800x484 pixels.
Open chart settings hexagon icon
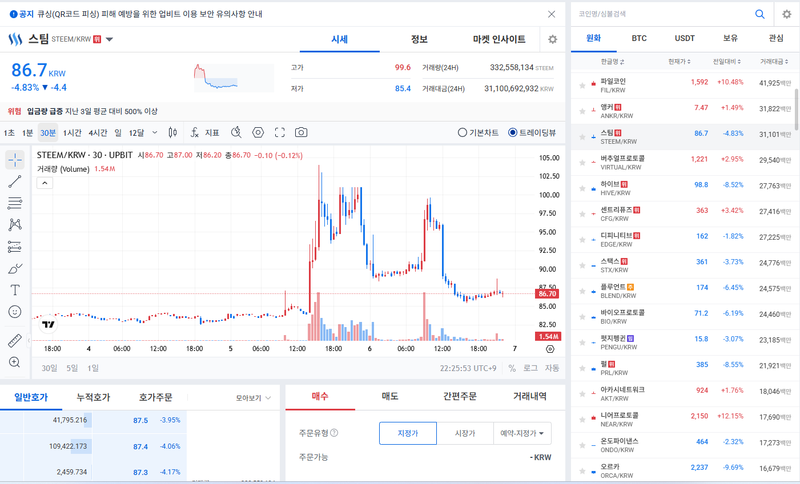(x=258, y=133)
